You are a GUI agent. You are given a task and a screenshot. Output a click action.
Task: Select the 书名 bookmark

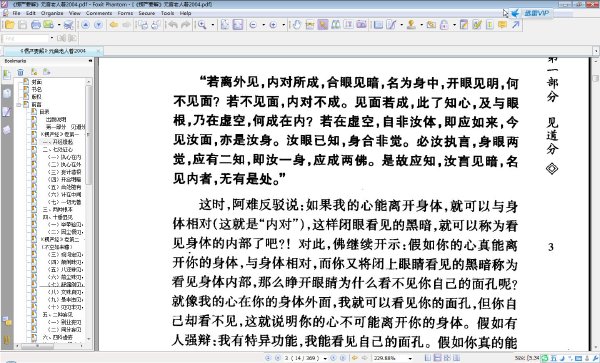coord(37,89)
